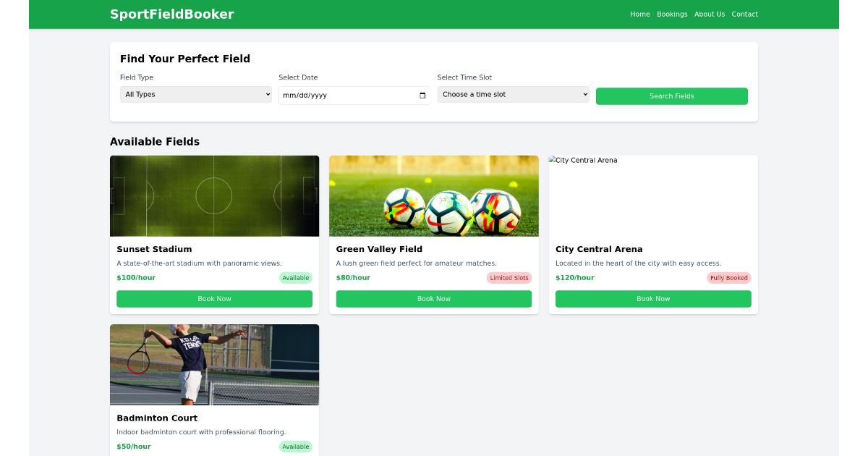
Task: Open the Bookings page
Action: click(x=672, y=14)
